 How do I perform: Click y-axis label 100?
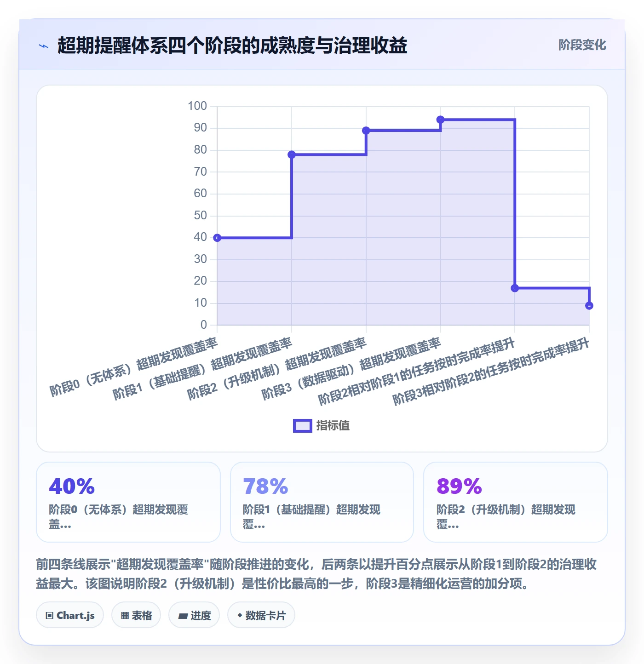(x=197, y=106)
